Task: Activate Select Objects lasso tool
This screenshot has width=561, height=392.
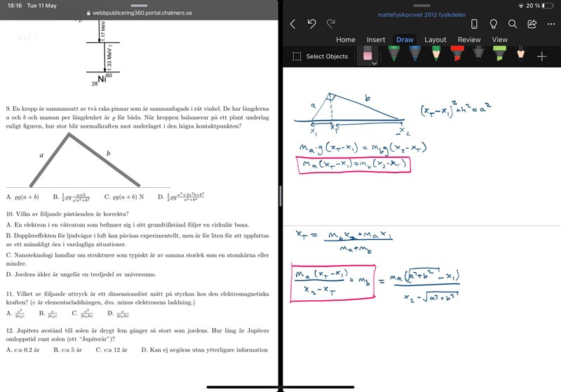Action: (x=320, y=56)
